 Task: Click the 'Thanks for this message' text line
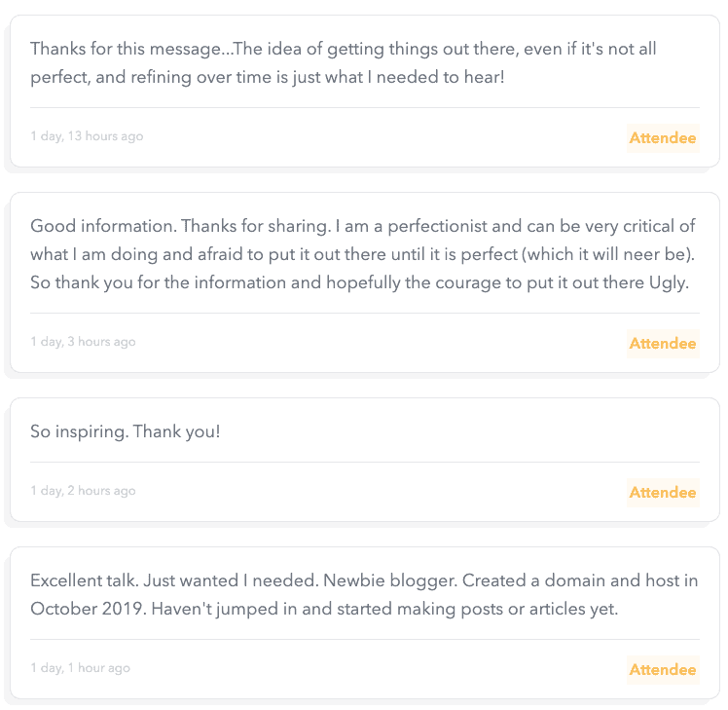tap(364, 49)
